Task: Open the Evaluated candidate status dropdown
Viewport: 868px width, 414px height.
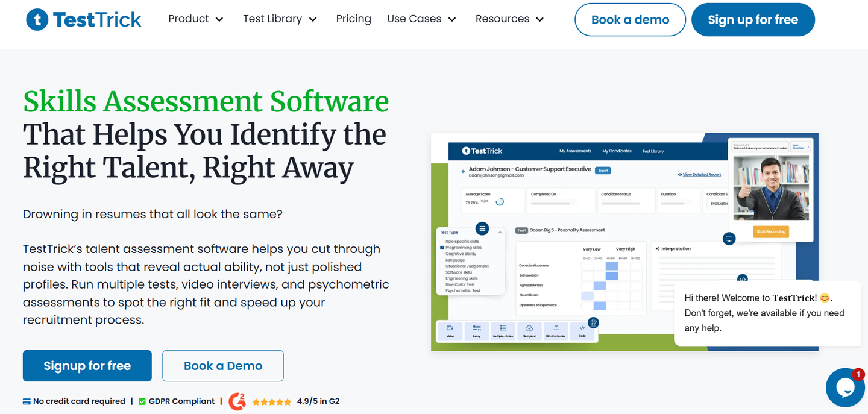Action: pyautogui.click(x=717, y=204)
